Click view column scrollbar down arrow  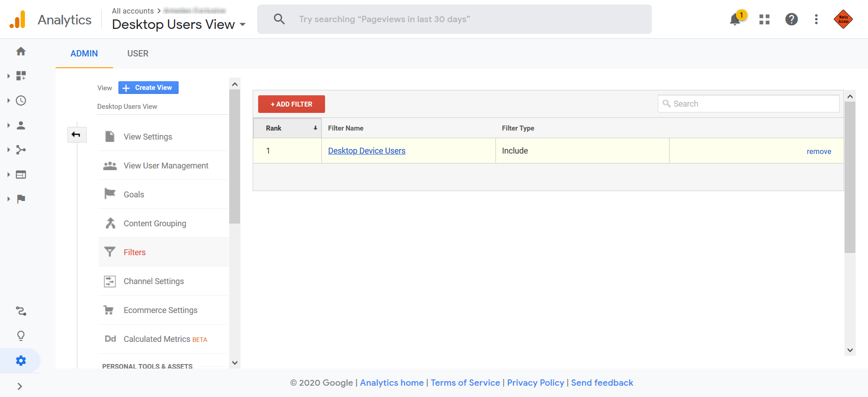(235, 363)
